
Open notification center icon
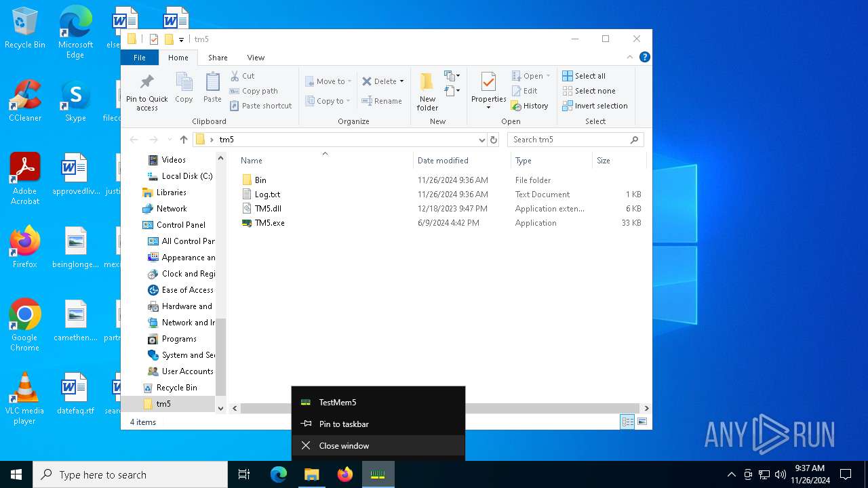click(x=846, y=474)
